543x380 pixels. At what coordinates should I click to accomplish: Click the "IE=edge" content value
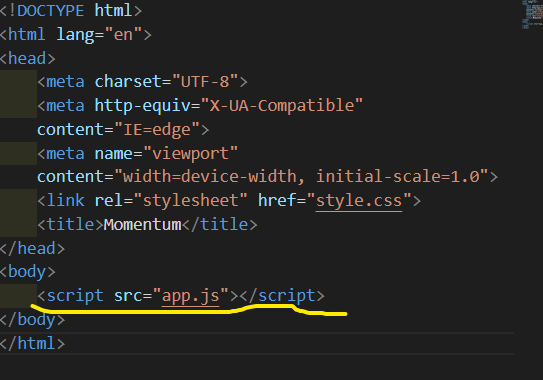pyautogui.click(x=157, y=130)
